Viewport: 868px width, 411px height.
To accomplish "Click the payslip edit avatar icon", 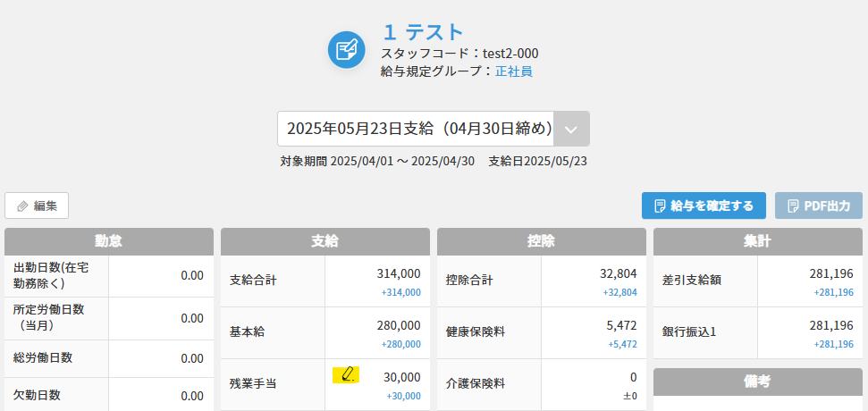I will [x=346, y=50].
